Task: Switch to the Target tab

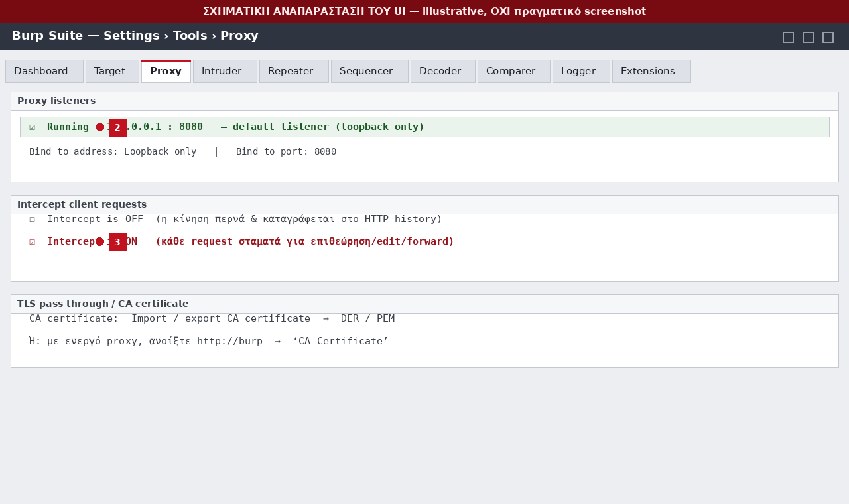Action: point(112,71)
